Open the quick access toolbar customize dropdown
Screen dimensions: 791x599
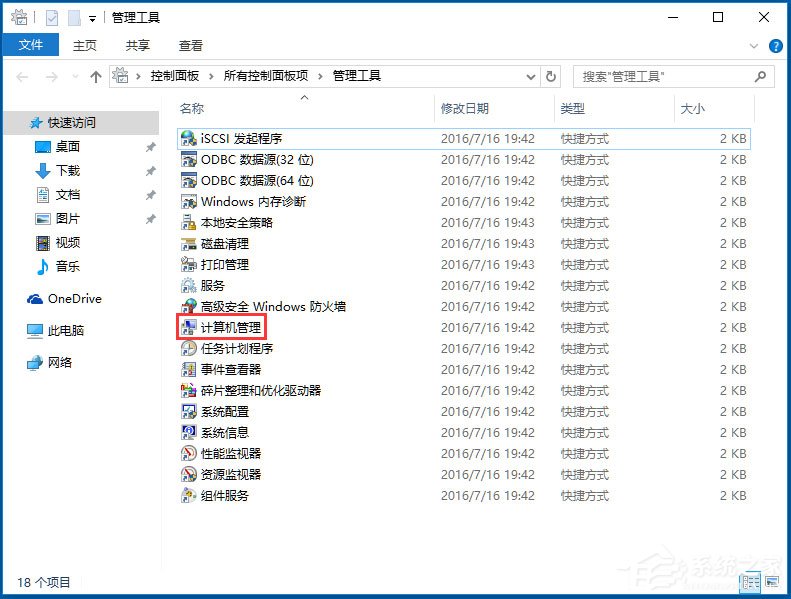click(93, 18)
